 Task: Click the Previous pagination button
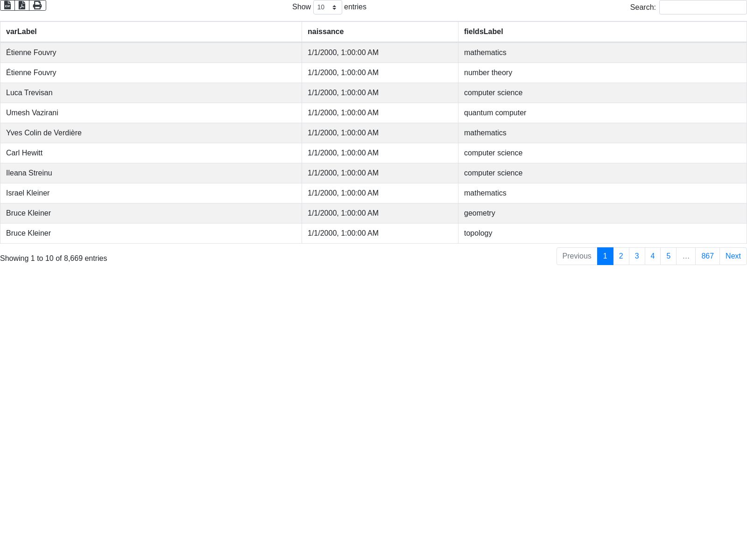(x=577, y=256)
